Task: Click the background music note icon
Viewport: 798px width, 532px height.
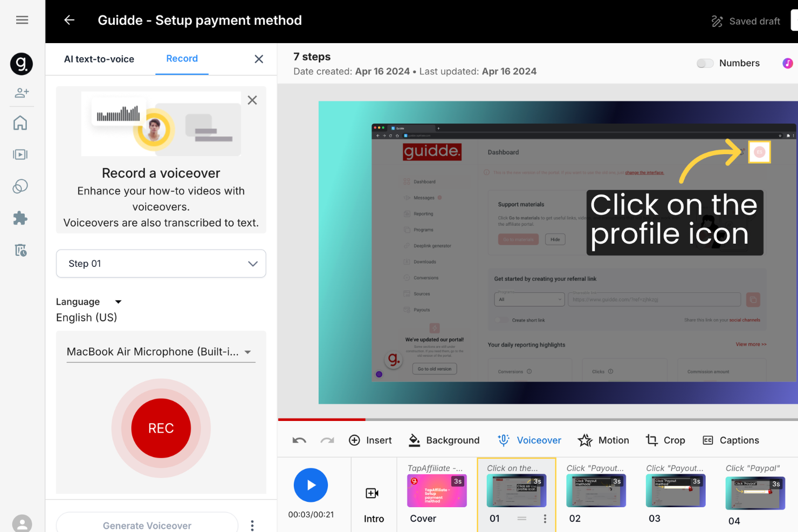Action: [x=788, y=63]
